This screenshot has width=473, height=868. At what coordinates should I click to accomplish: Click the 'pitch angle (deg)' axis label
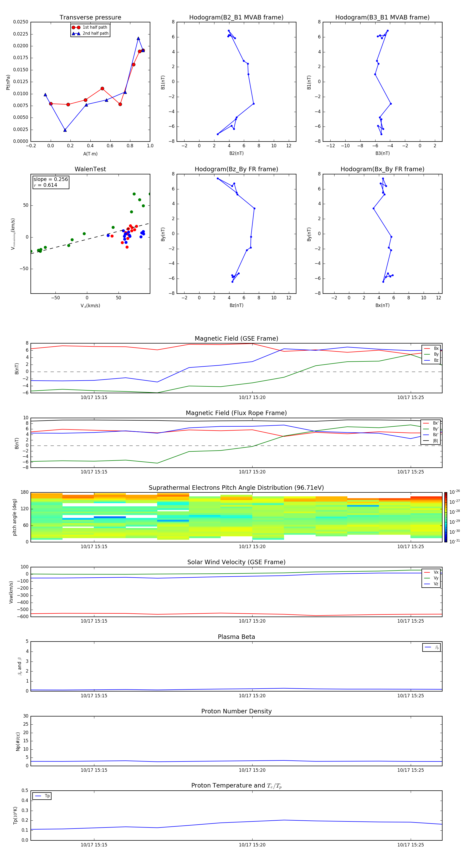(14, 517)
